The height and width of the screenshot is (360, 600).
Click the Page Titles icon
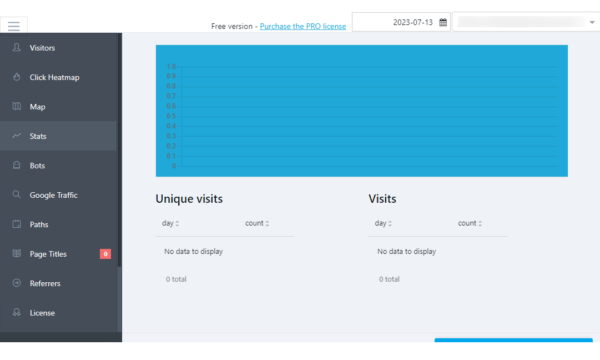pyautogui.click(x=16, y=253)
